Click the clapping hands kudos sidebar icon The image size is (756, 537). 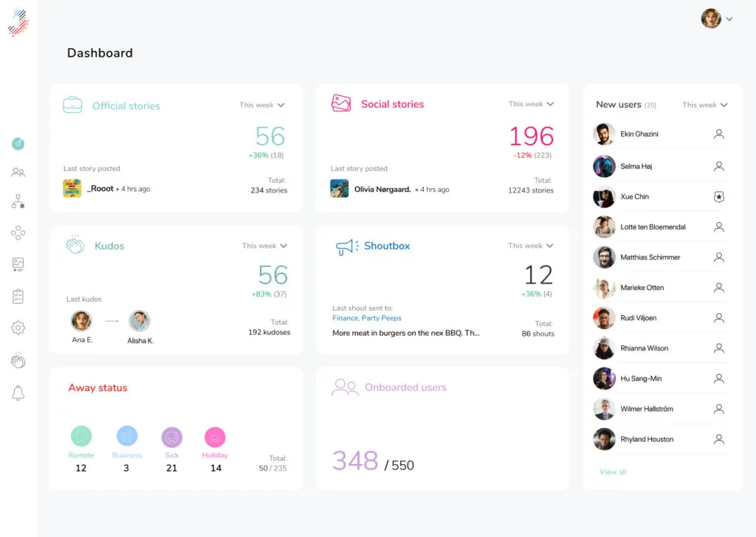pyautogui.click(x=18, y=361)
